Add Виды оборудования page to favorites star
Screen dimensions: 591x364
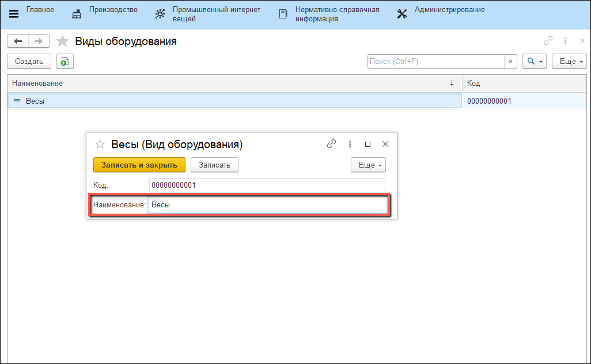[63, 41]
